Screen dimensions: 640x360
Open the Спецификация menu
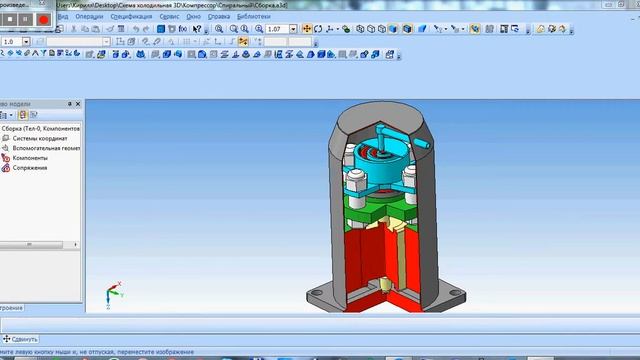(x=131, y=17)
